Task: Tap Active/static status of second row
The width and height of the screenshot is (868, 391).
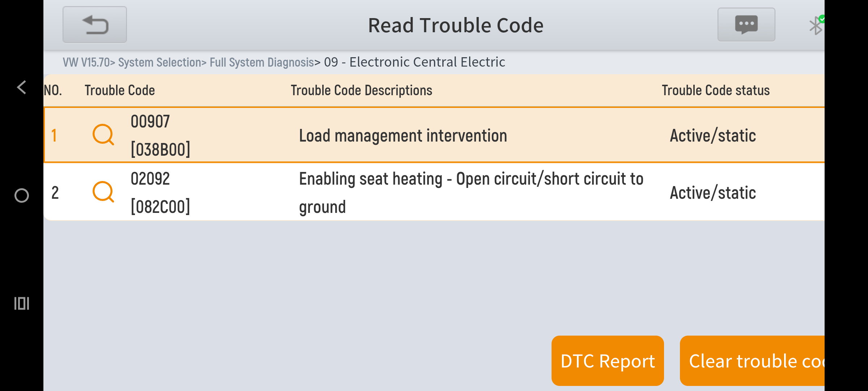Action: click(712, 193)
